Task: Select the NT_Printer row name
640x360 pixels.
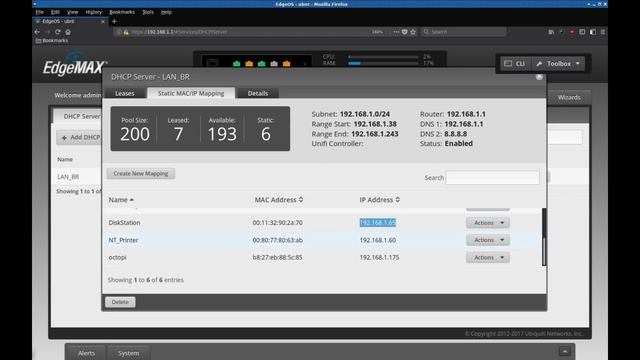Action: click(123, 240)
